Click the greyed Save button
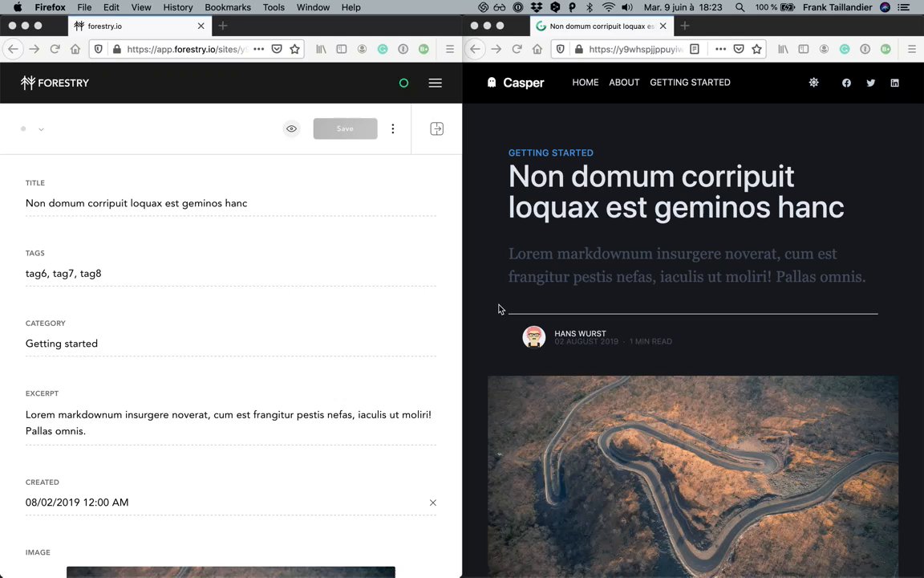The height and width of the screenshot is (578, 924). click(x=346, y=128)
